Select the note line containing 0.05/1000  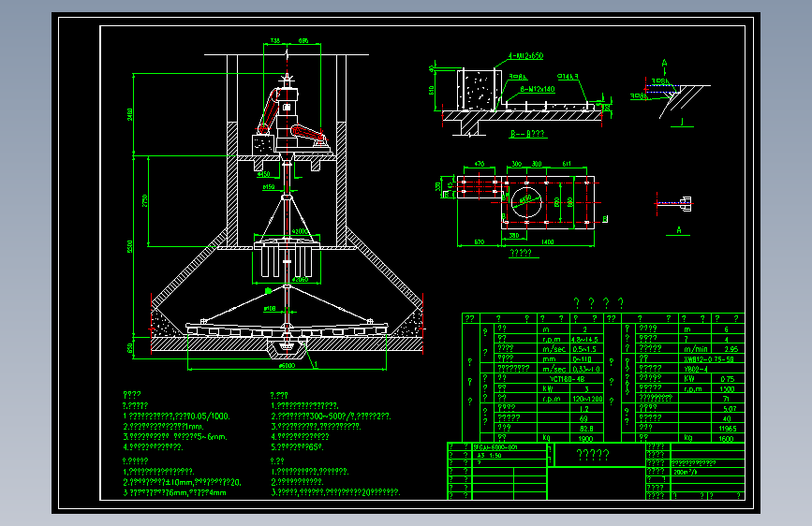pyautogui.click(x=177, y=416)
